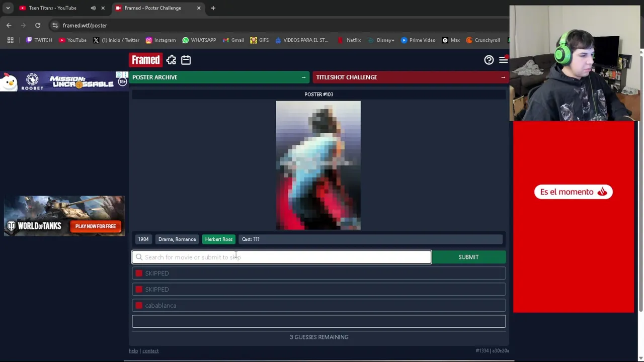
Task: Click the blurred movie poster image
Action: (318, 165)
